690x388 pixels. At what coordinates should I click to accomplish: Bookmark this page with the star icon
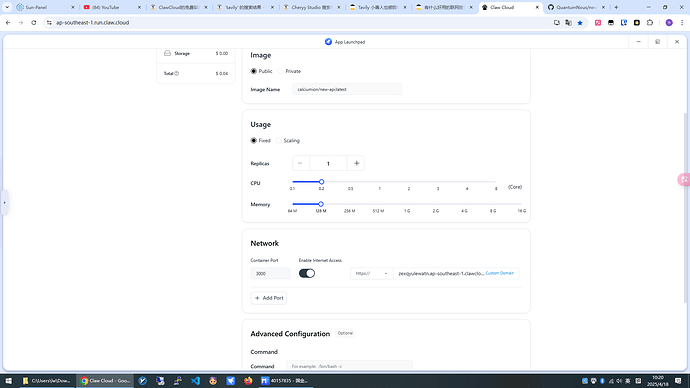(x=580, y=23)
